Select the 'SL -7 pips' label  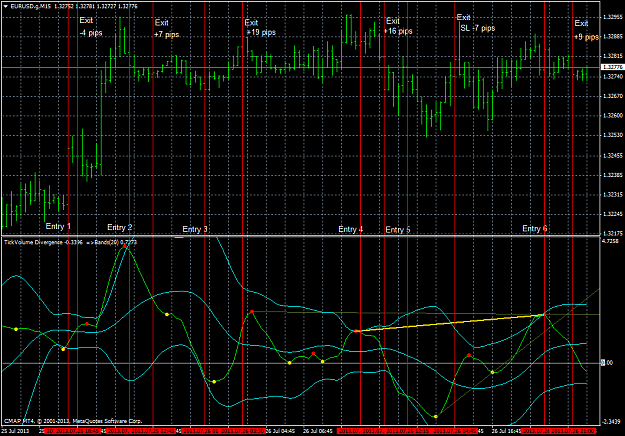(x=478, y=28)
